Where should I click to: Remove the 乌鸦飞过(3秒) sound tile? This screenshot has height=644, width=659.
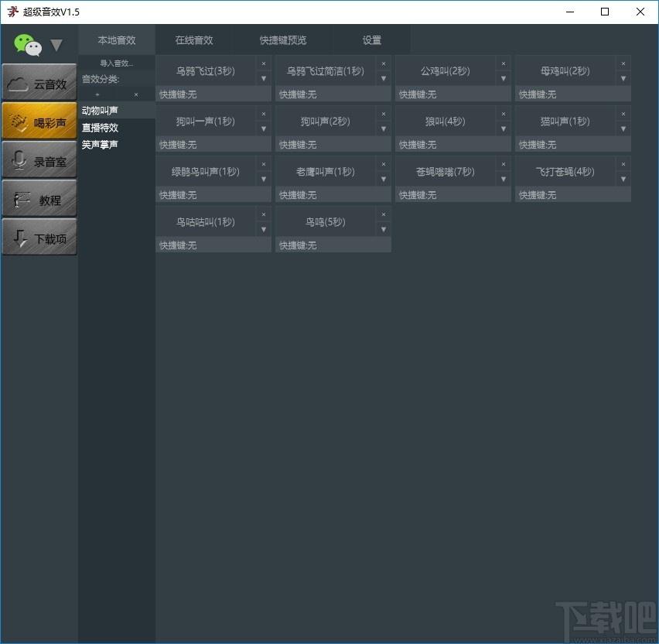pyautogui.click(x=264, y=63)
